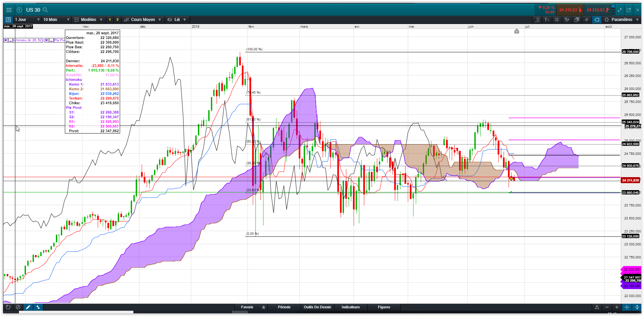Click the gray home marker on the timeline

tap(517, 31)
